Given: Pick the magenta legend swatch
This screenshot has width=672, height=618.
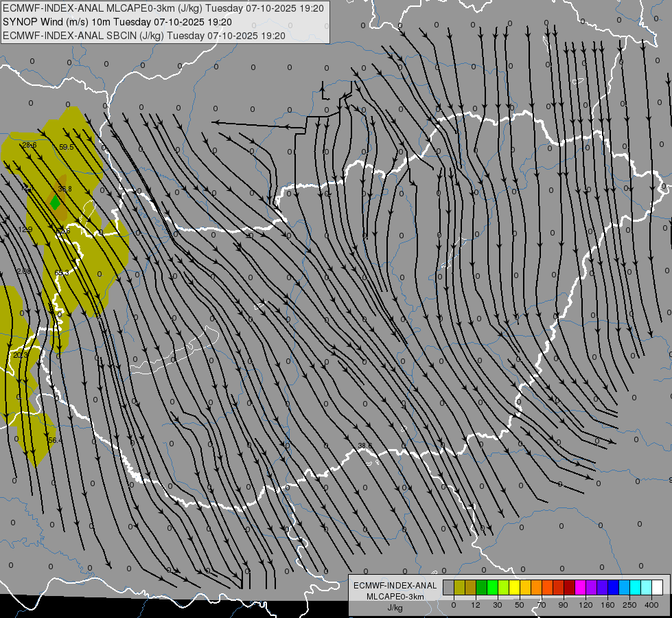Looking at the screenshot, I should (581, 587).
